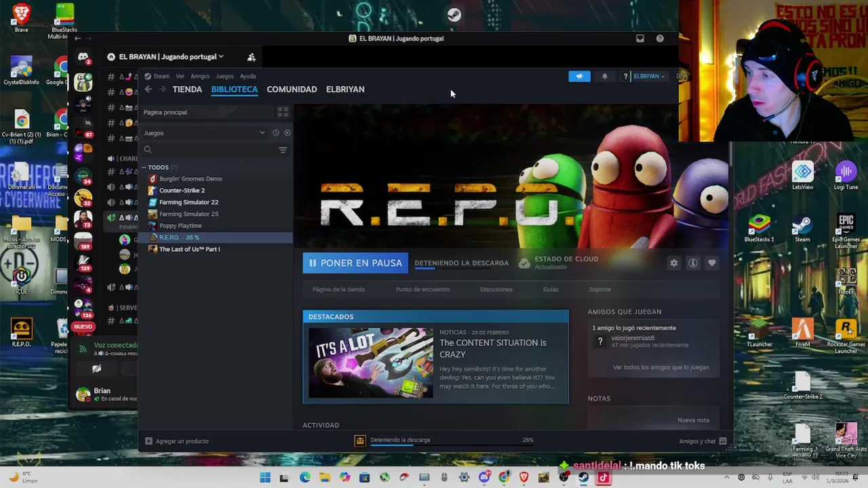The width and height of the screenshot is (868, 488).
Task: Open the ELBRIYAN profile tab
Action: pos(345,89)
